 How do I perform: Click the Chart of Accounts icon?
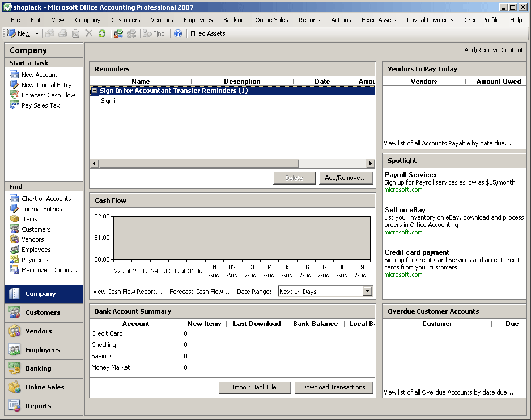pyautogui.click(x=14, y=199)
